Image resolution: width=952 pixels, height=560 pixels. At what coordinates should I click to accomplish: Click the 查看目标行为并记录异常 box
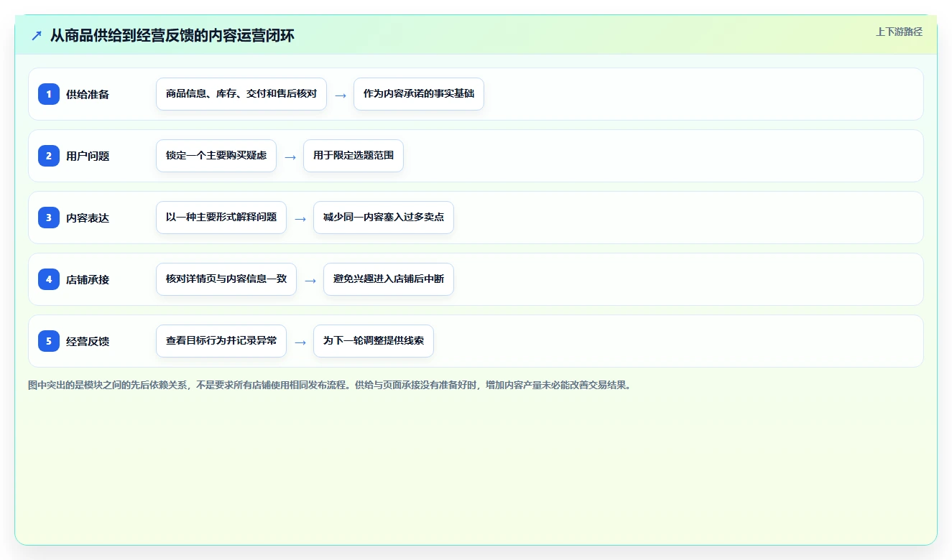coord(221,341)
